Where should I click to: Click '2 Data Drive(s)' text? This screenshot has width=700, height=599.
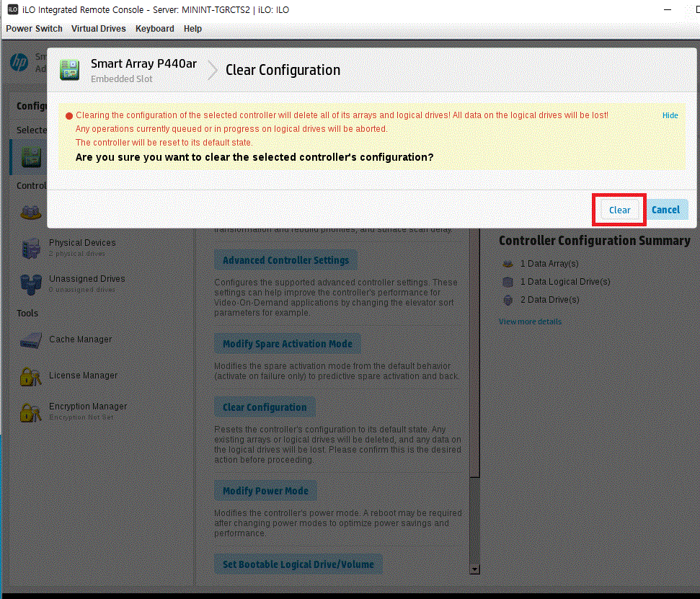click(x=549, y=300)
